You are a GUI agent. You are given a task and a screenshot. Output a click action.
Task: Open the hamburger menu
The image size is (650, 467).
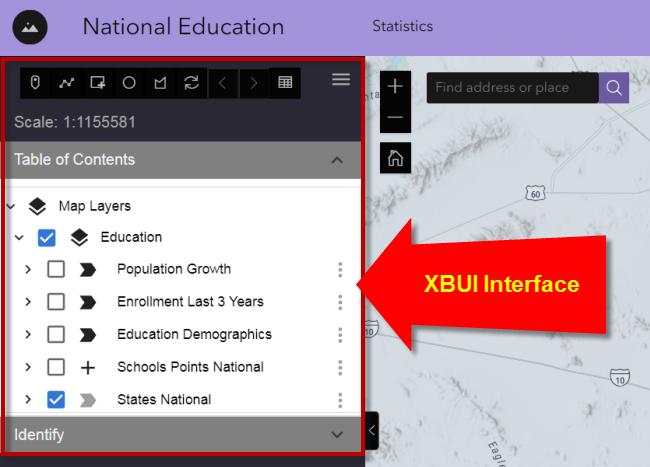[x=341, y=79]
